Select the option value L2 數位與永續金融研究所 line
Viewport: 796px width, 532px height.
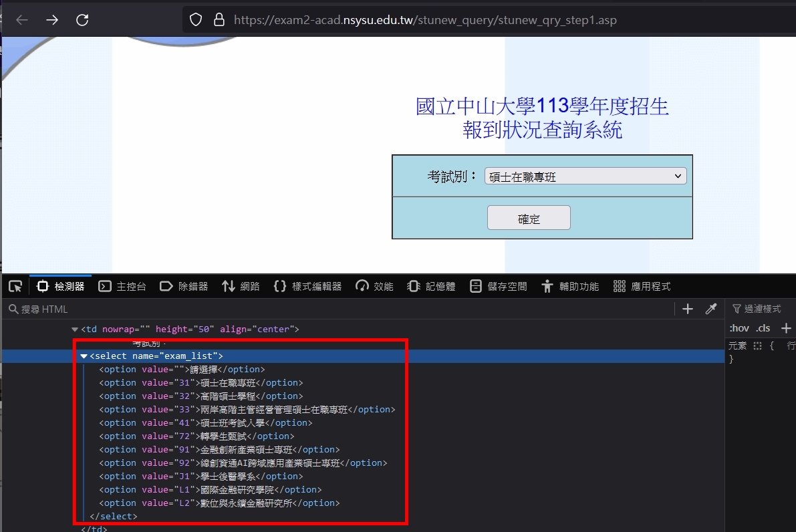(x=219, y=503)
